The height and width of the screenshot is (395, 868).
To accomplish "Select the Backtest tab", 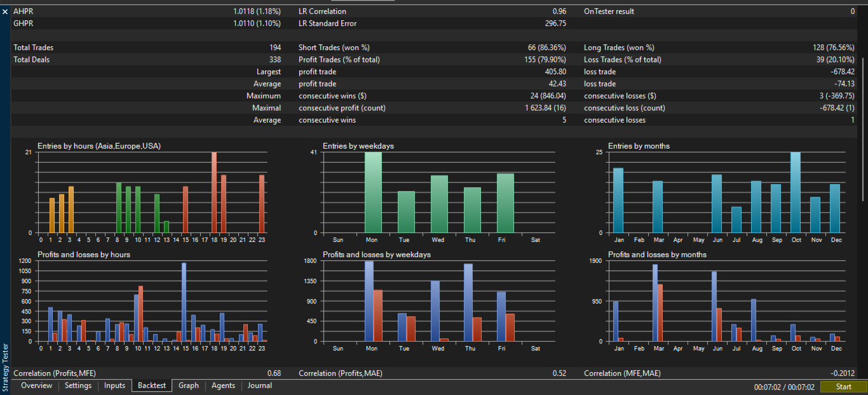I will [x=152, y=385].
